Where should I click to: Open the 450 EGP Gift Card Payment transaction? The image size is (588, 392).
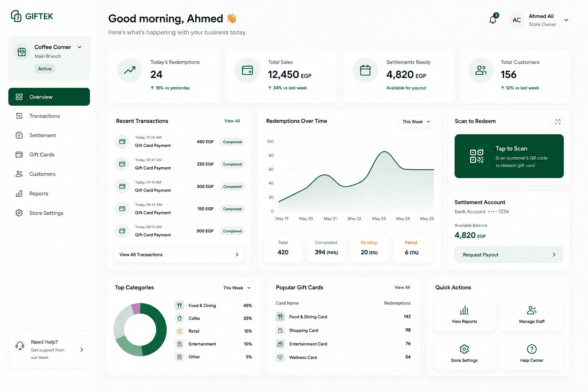180,142
